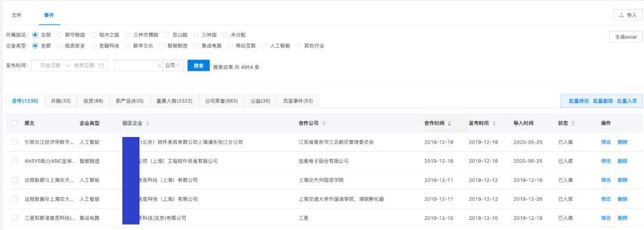Screen dimensions: 644x230
Task: Click the search keyword input field
Action: click(135, 66)
